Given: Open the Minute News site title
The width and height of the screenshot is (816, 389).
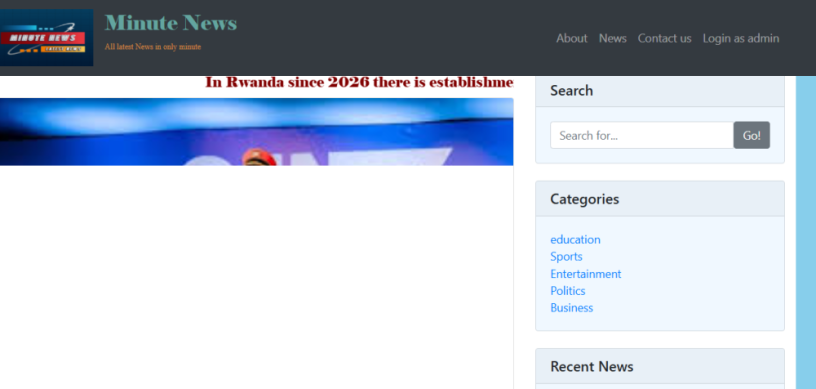Looking at the screenshot, I should (171, 23).
